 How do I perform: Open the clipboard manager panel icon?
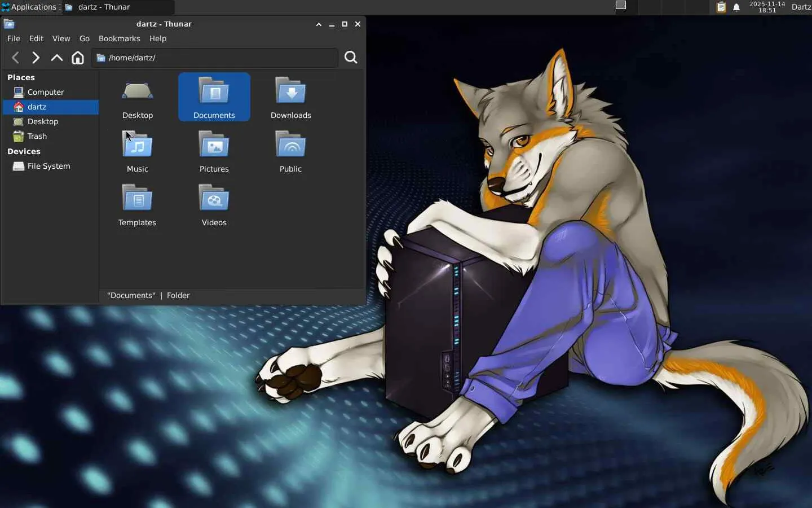[721, 7]
